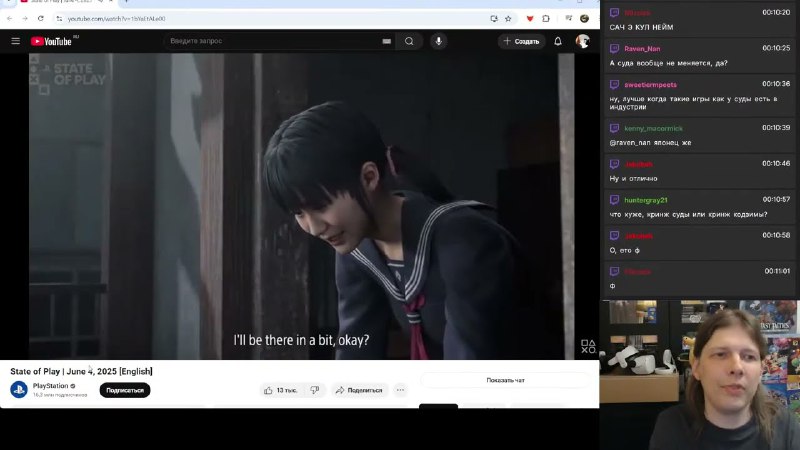The image size is (800, 450).
Task: Open site info icon in address bar
Action: [x=59, y=18]
